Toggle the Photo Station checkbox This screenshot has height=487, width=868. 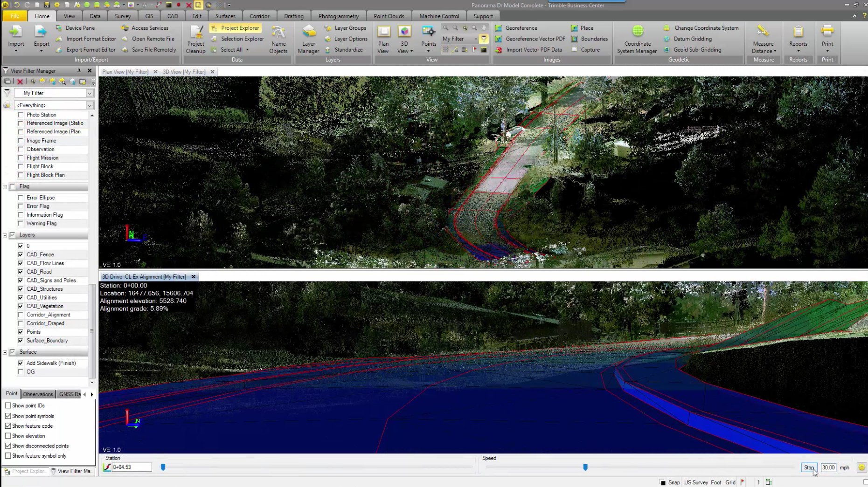[21, 115]
